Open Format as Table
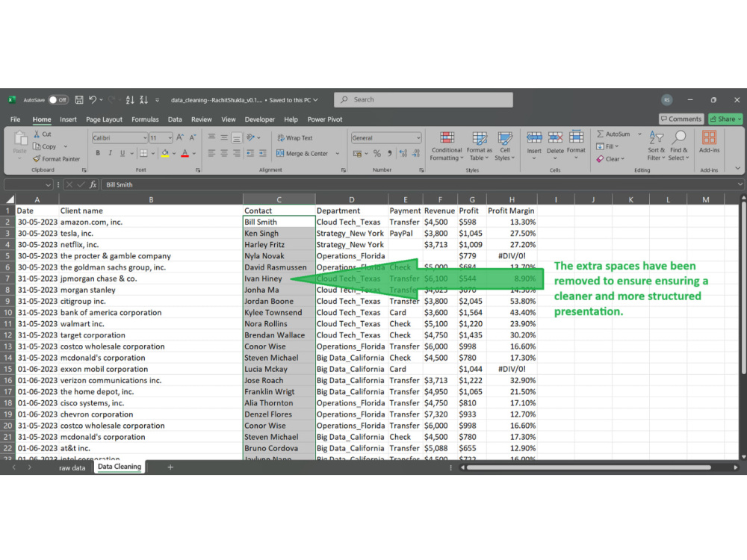The height and width of the screenshot is (560, 747). [480, 146]
